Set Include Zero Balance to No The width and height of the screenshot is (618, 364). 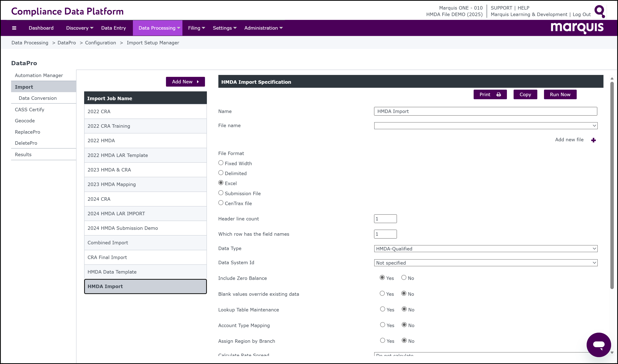(x=404, y=278)
